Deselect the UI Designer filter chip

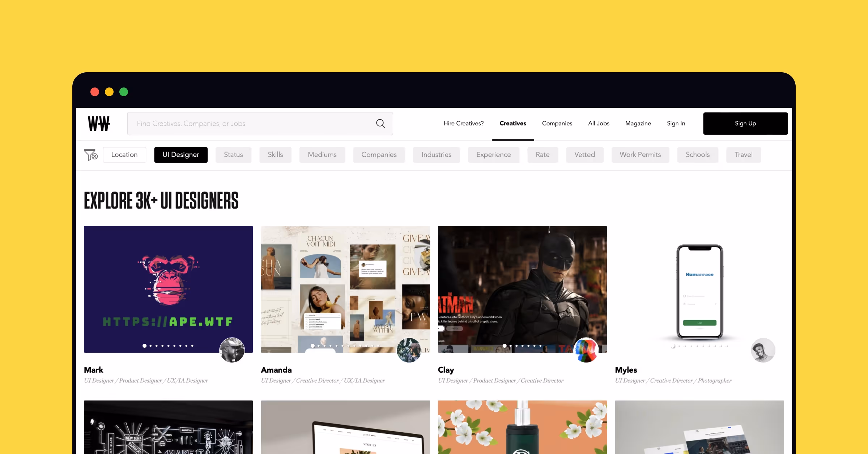coord(181,155)
